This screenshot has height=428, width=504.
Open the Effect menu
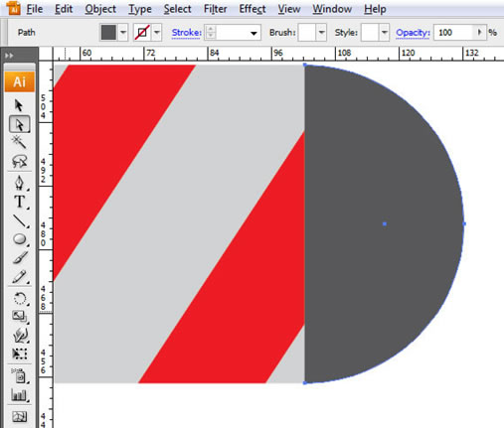[252, 9]
